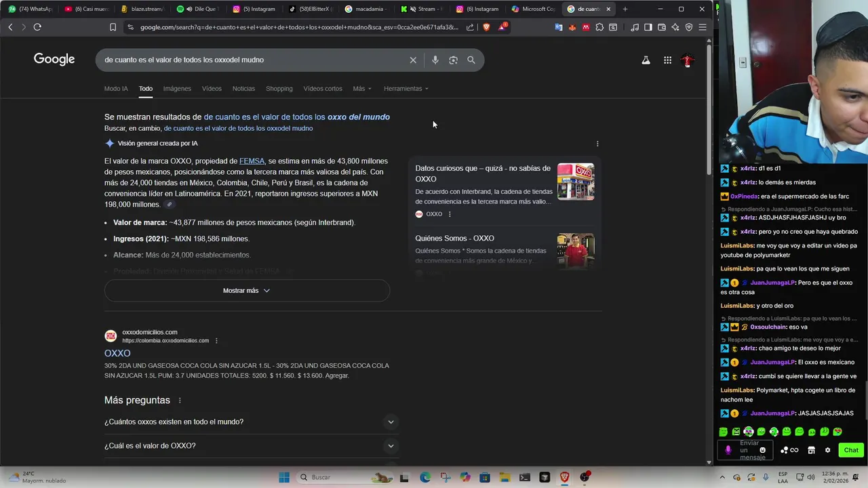The width and height of the screenshot is (868, 488).
Task: Select the Vídeos cortos results tab
Action: [x=323, y=89]
